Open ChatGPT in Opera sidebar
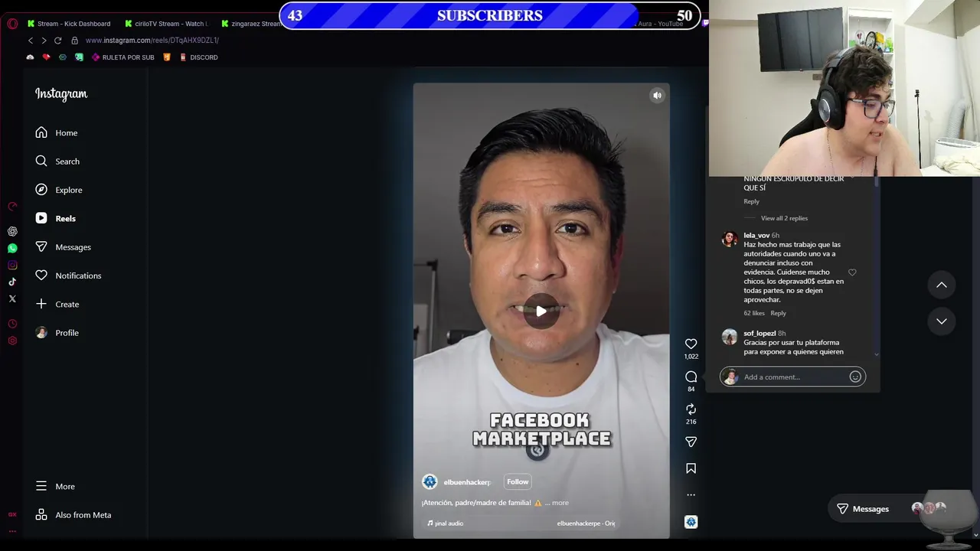Image resolution: width=980 pixels, height=551 pixels. click(12, 231)
